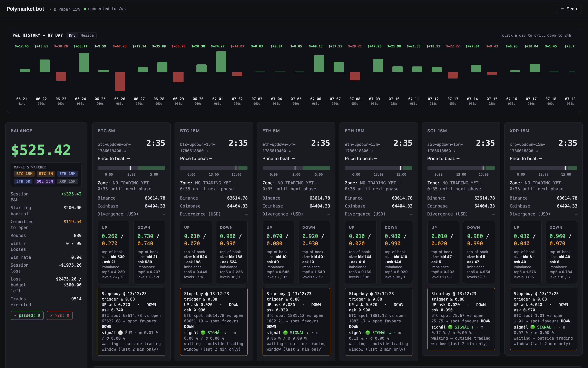Click the +$74.27 P&L value
This screenshot has width=588, height=368.
coord(217,46)
